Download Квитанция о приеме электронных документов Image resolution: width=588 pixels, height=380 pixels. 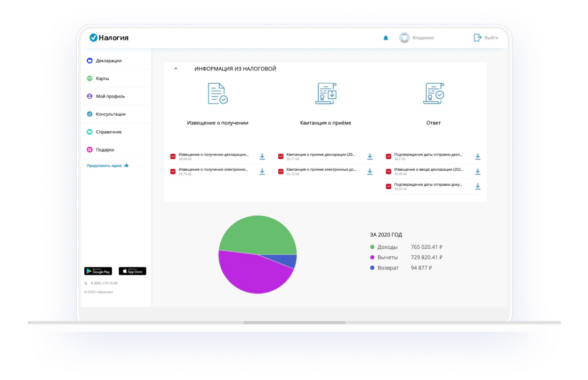pos(370,171)
